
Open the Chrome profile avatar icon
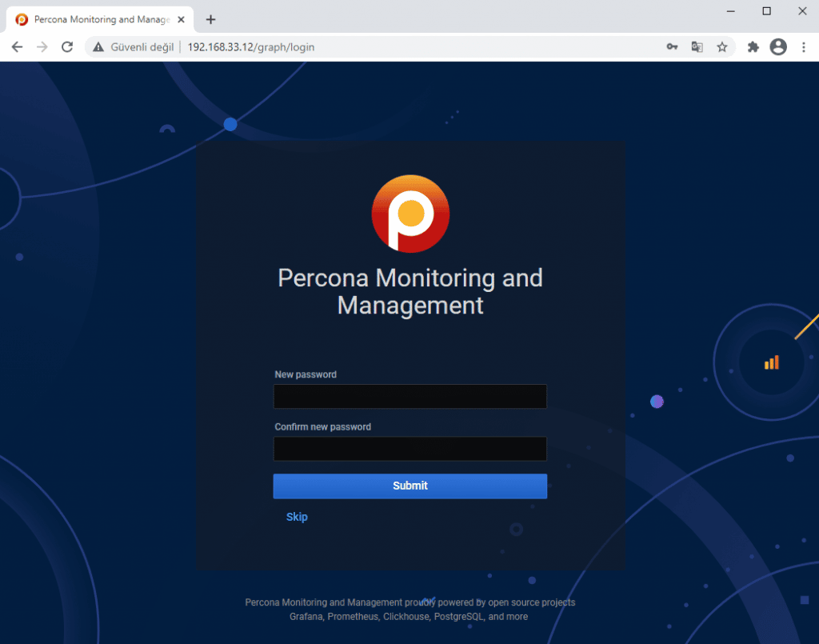pos(777,46)
